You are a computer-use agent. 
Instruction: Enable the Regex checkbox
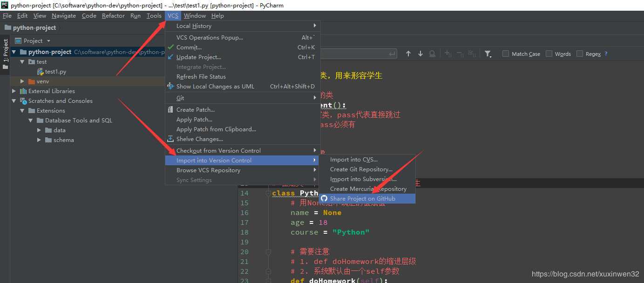tap(580, 54)
